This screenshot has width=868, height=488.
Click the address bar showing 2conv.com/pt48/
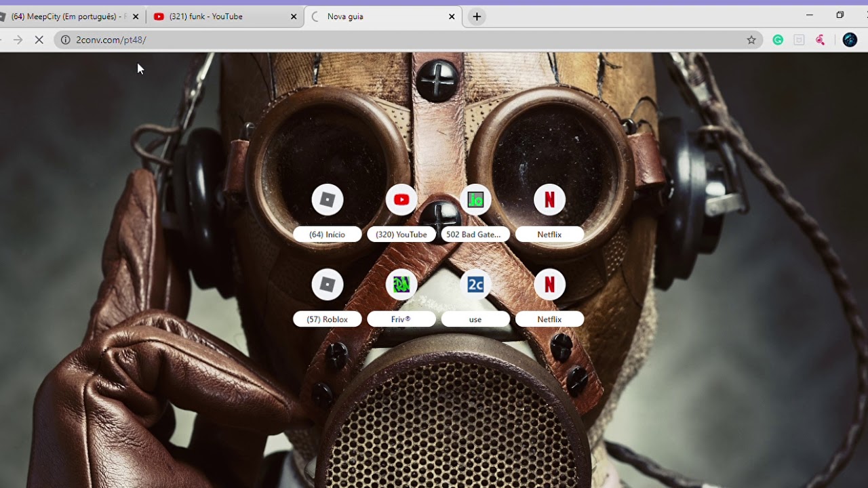click(407, 40)
